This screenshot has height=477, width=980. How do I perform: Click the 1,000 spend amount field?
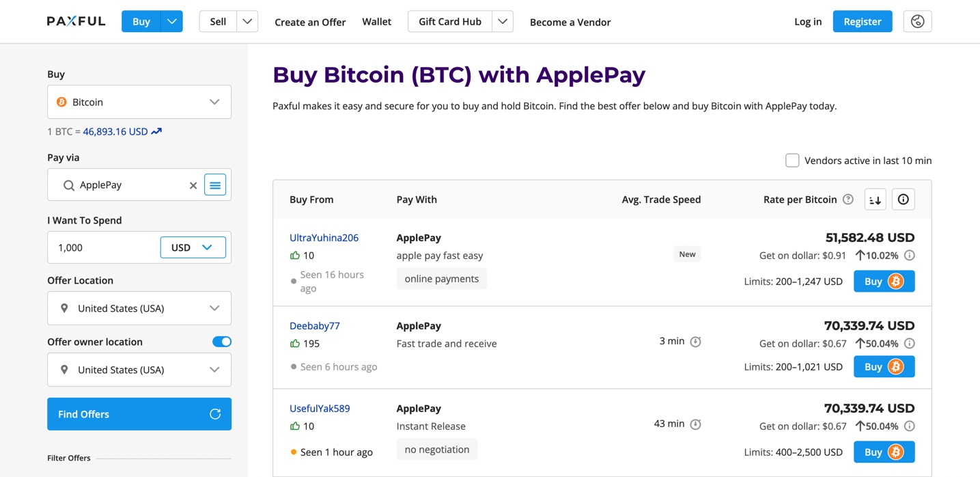click(104, 247)
